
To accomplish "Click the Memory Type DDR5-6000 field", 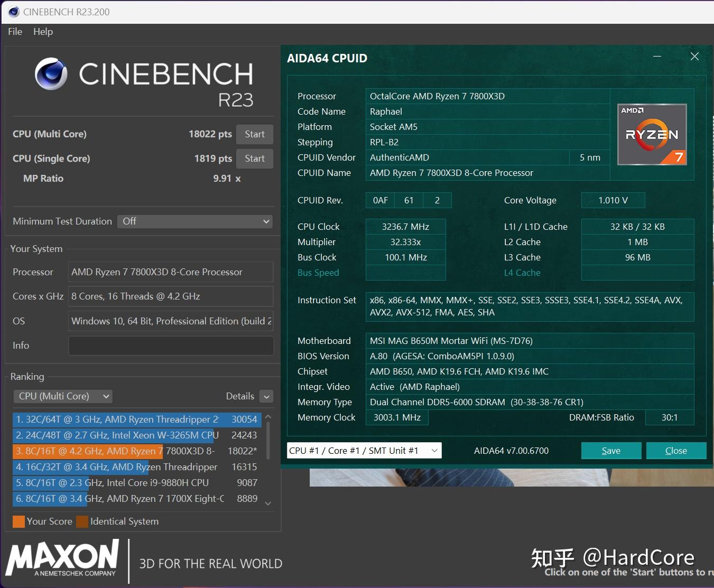I will click(x=530, y=402).
